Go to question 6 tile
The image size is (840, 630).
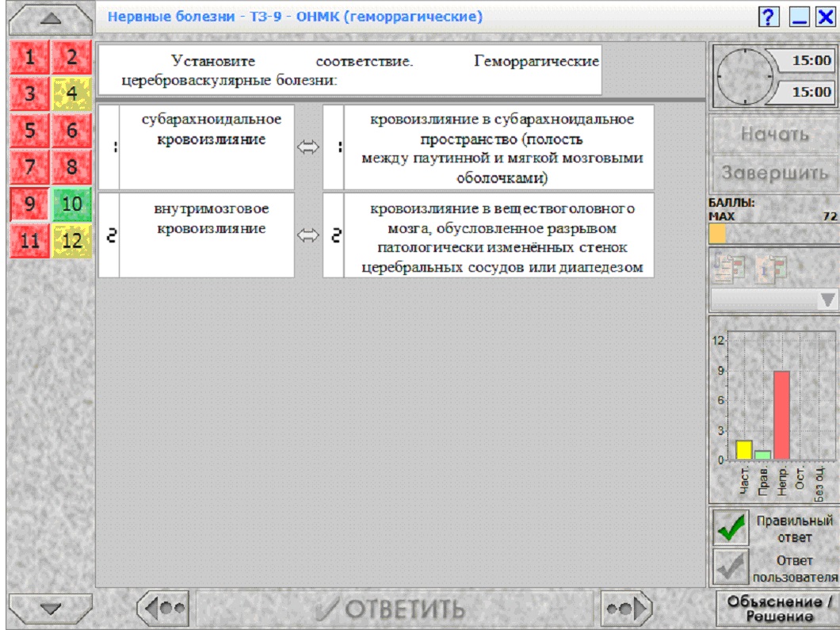72,130
